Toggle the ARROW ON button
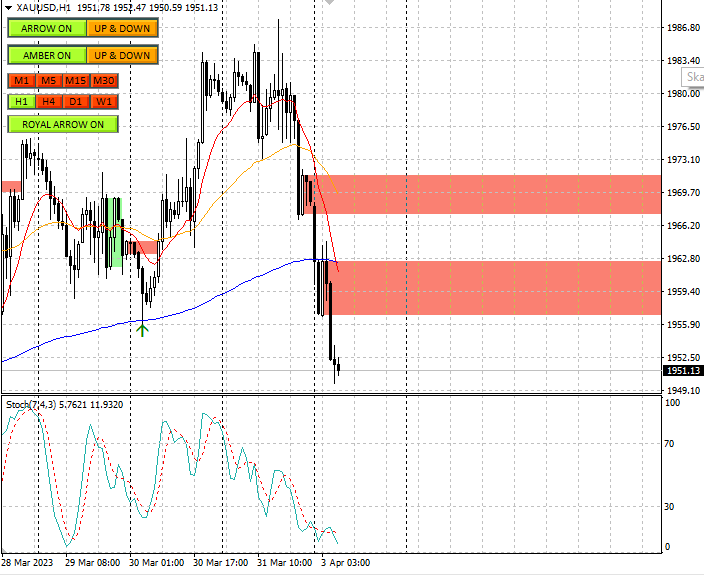The height and width of the screenshot is (575, 704). tap(47, 28)
